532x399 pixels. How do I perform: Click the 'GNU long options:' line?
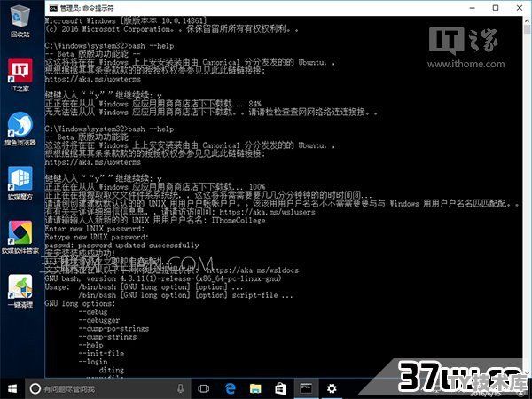[80, 303]
